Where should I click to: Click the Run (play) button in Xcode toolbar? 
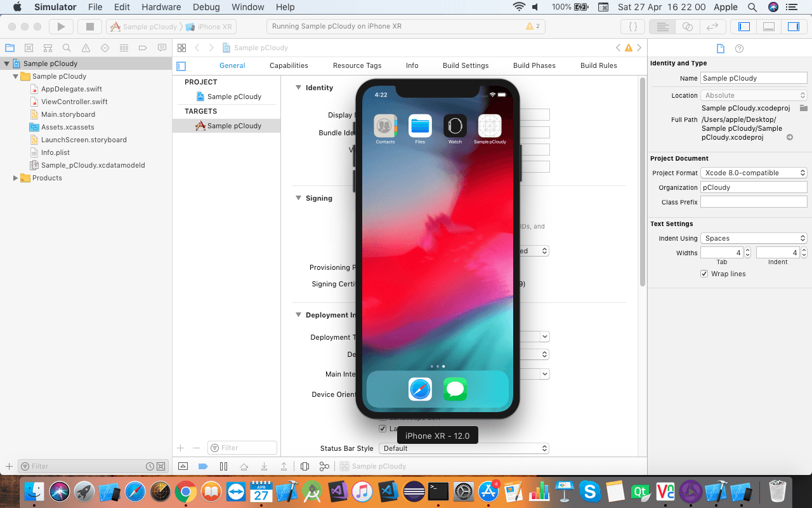61,27
